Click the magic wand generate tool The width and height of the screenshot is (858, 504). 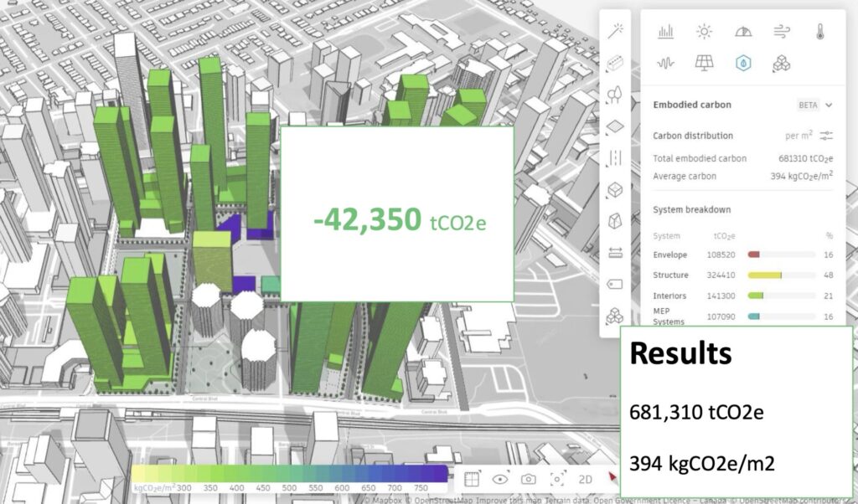(615, 32)
